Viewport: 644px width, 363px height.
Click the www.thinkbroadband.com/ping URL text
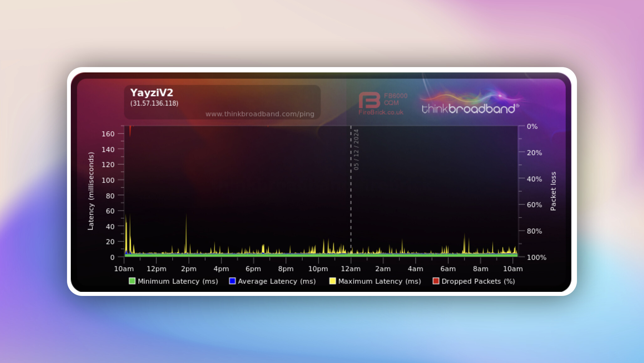[x=260, y=114]
